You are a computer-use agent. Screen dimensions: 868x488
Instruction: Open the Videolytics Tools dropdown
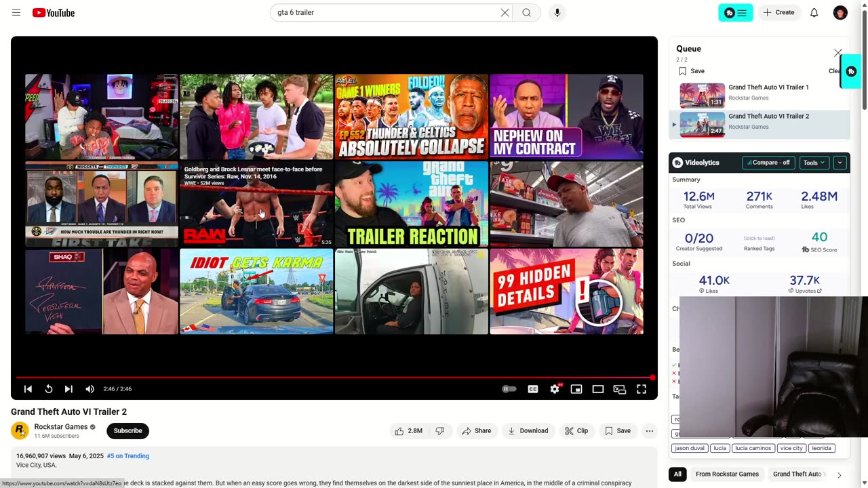(814, 163)
